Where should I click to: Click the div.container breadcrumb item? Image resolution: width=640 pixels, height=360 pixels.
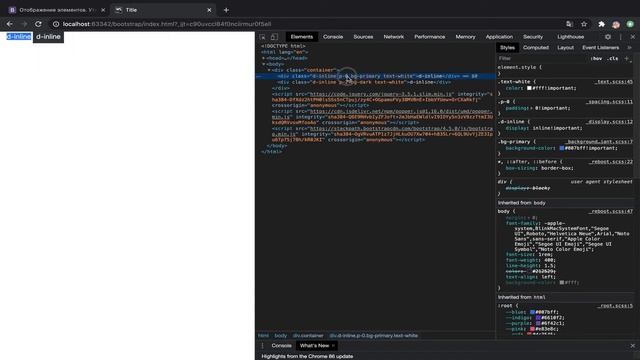point(308,336)
